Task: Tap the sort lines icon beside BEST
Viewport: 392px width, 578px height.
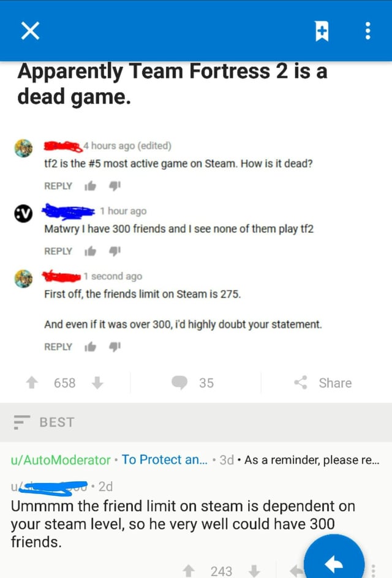Action: [x=21, y=422]
